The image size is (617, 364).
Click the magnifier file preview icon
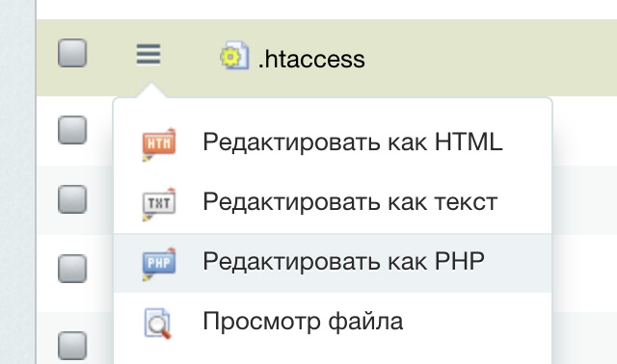coord(158,324)
